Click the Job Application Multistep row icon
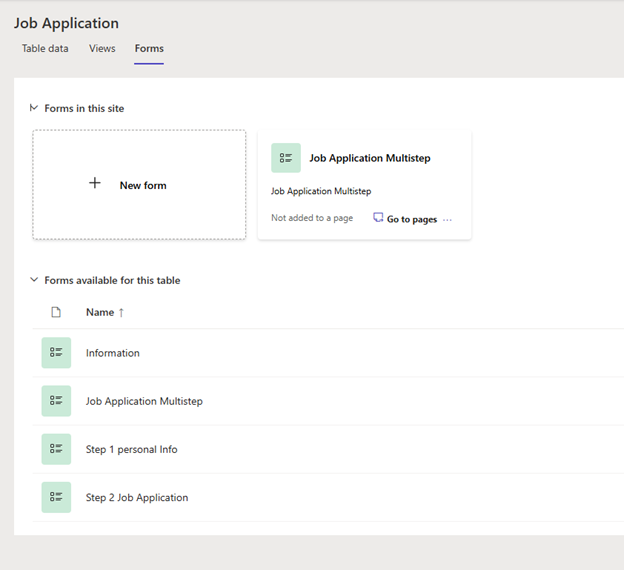The height and width of the screenshot is (570, 624). pyautogui.click(x=56, y=401)
